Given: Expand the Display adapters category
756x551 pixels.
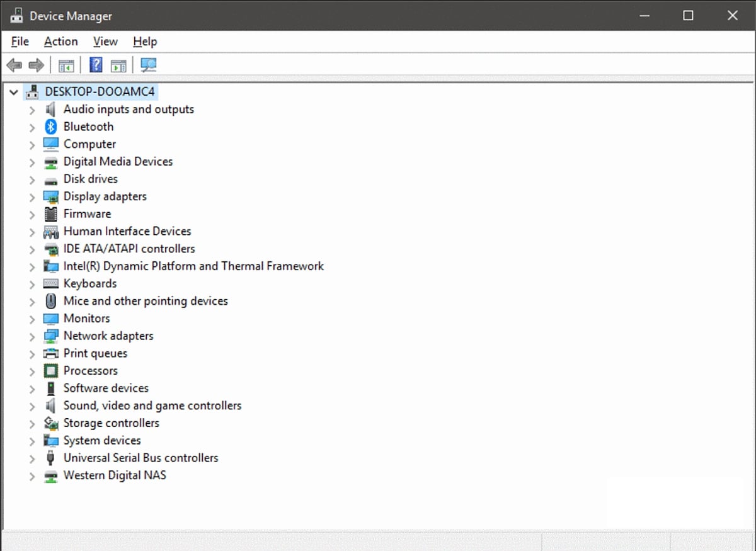Looking at the screenshot, I should pos(32,197).
